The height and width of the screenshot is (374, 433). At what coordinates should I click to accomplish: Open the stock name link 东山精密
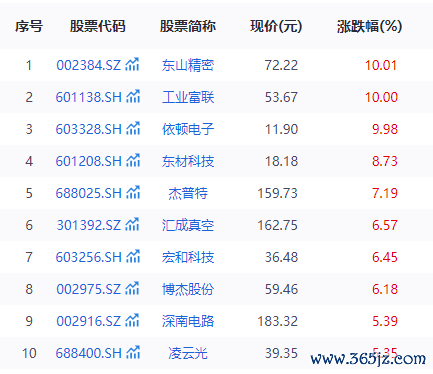click(188, 65)
